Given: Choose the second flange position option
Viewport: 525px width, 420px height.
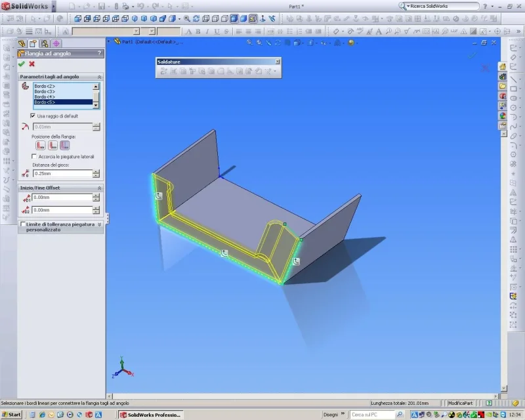Looking at the screenshot, I should (52, 145).
